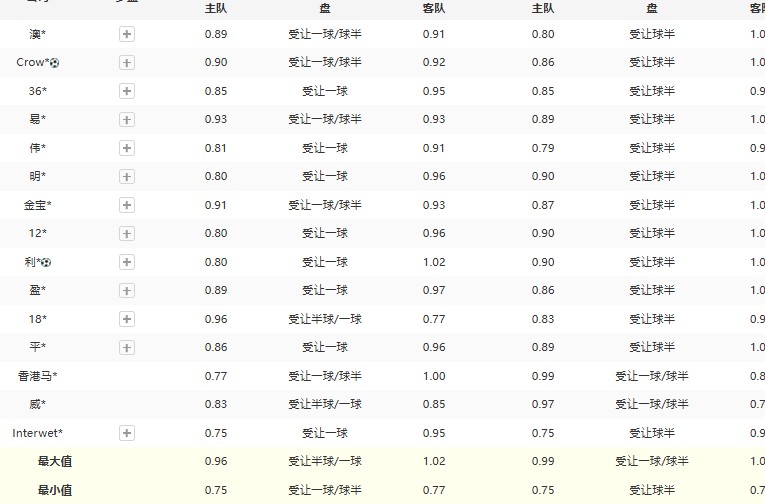Click the 最大值 summary row label
The image size is (765, 504).
pos(55,461)
